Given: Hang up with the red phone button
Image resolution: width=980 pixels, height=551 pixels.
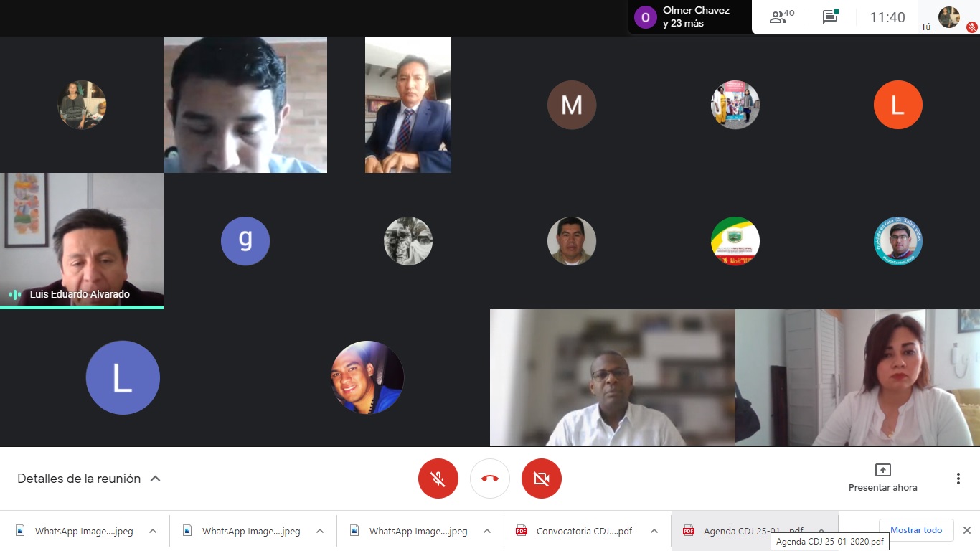Looking at the screenshot, I should (490, 479).
